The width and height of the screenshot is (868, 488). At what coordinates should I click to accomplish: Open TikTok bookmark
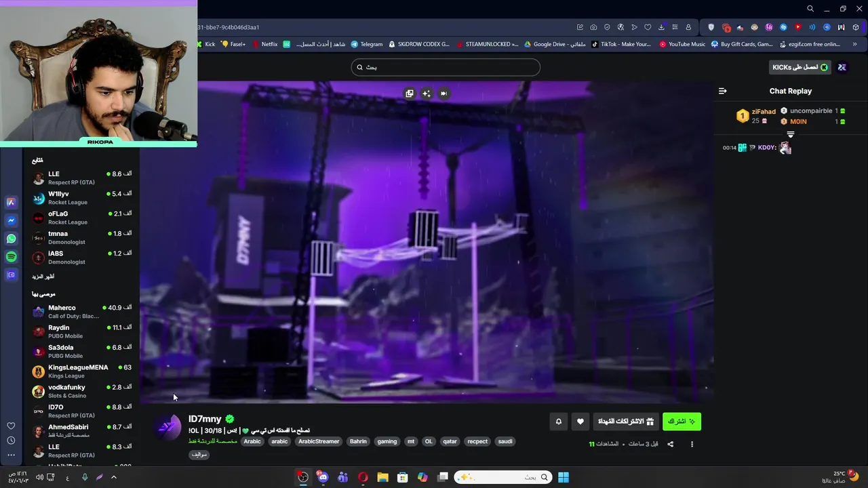pos(621,44)
